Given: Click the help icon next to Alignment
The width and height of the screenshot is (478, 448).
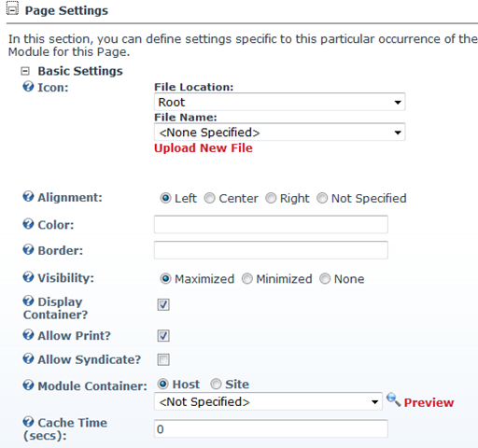Looking at the screenshot, I should coord(28,196).
